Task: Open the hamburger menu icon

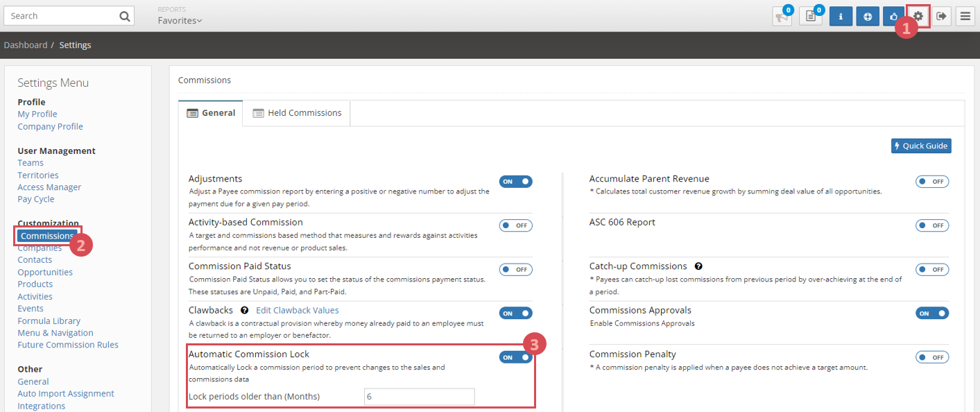Action: [x=965, y=16]
